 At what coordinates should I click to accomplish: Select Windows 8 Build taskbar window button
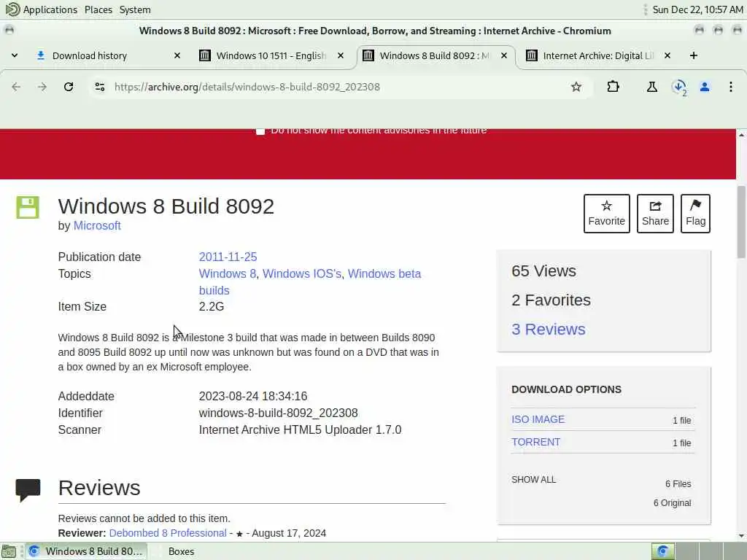tap(86, 551)
